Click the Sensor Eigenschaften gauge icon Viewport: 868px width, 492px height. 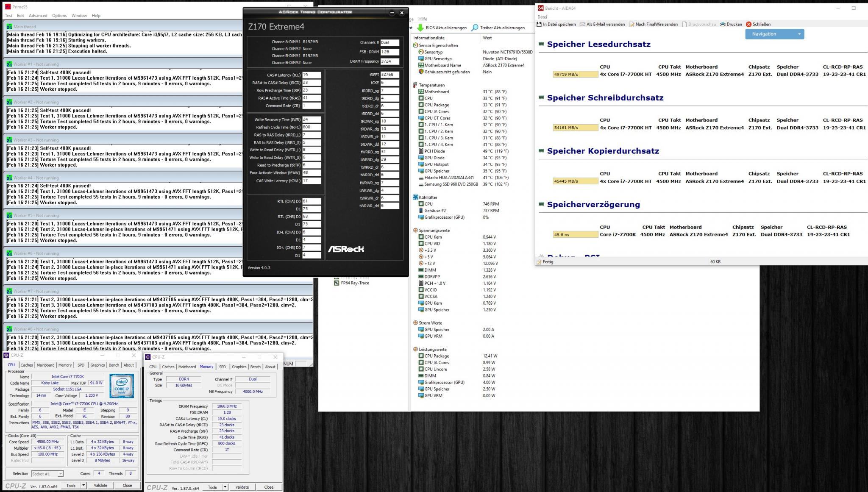(x=415, y=45)
